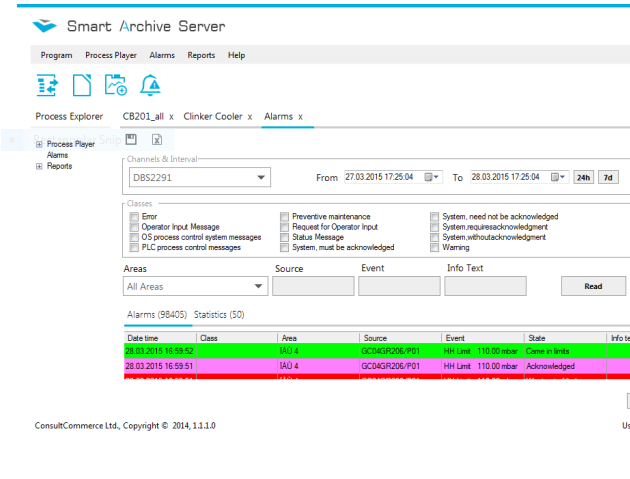This screenshot has height=479, width=630.
Task: Sort by the Source column header
Action: click(400, 338)
